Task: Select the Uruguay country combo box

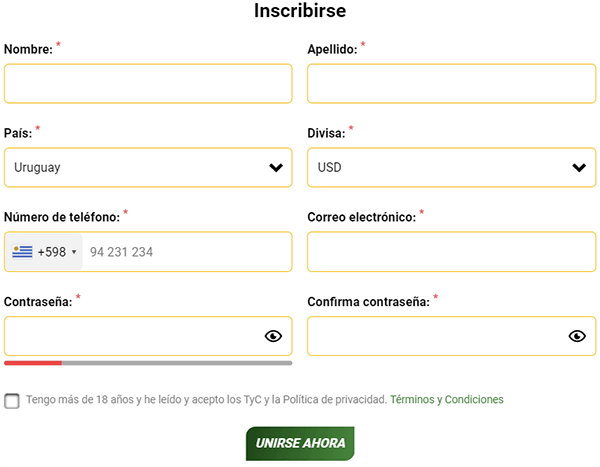Action: click(x=130, y=168)
